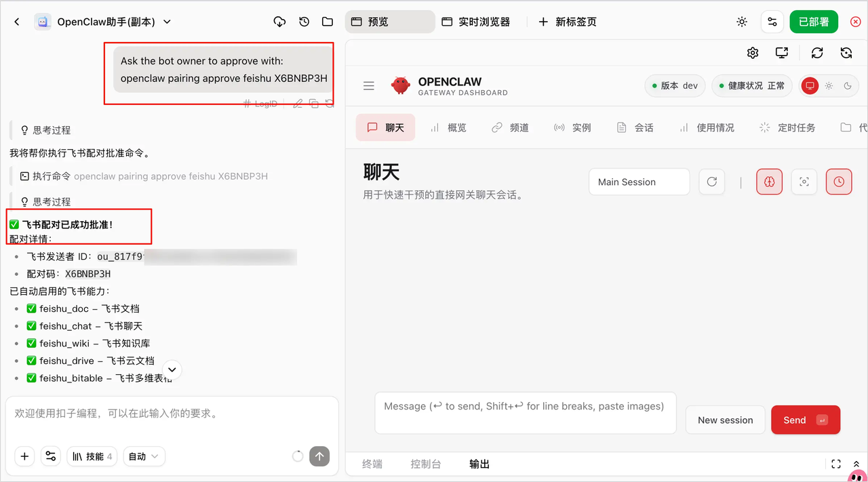Click the OpenClaw Message input field
The height and width of the screenshot is (482, 868).
pyautogui.click(x=526, y=412)
